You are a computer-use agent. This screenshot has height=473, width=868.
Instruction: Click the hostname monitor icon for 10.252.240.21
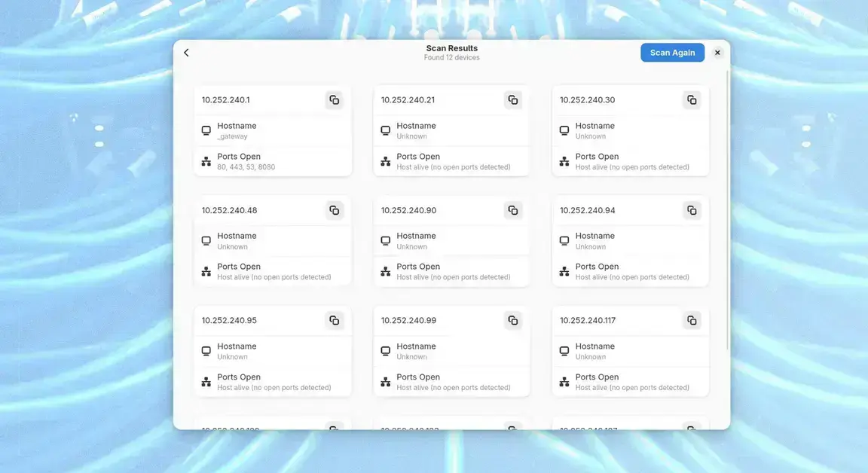(x=385, y=130)
